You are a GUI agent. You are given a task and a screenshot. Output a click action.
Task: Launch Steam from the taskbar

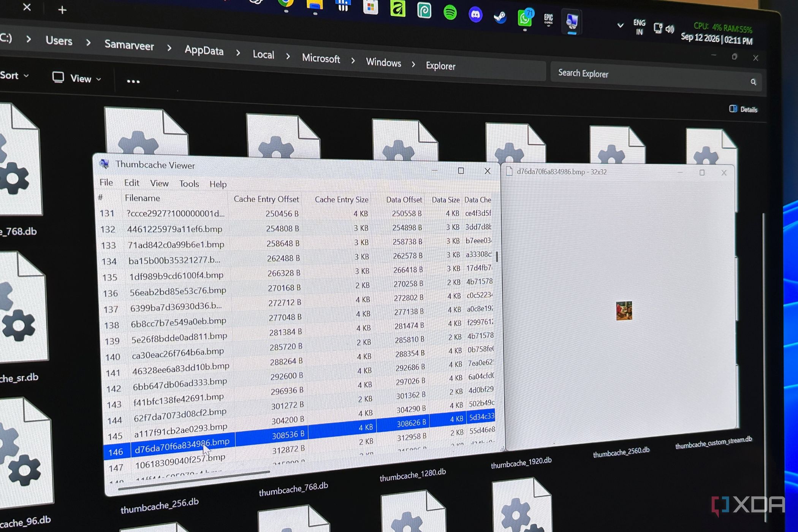(500, 17)
